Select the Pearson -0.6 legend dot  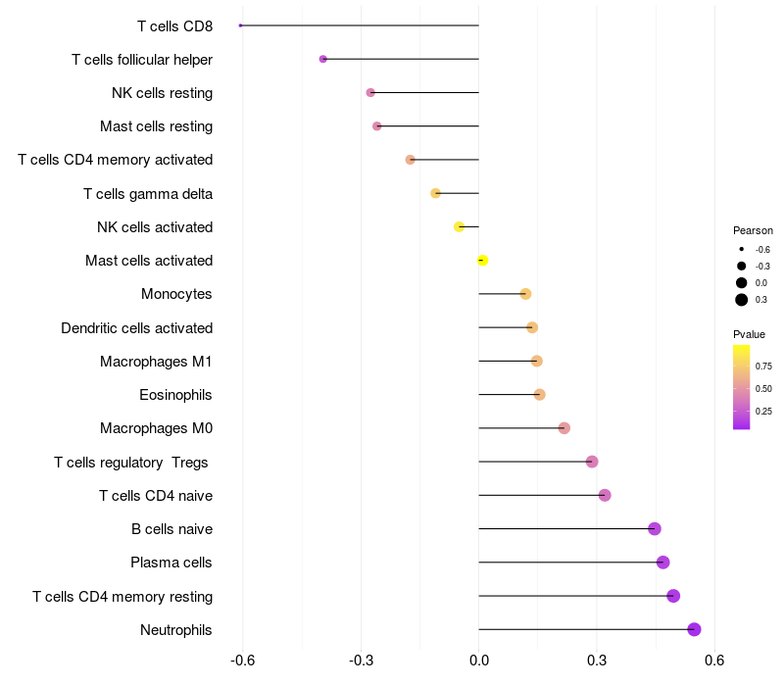[742, 249]
